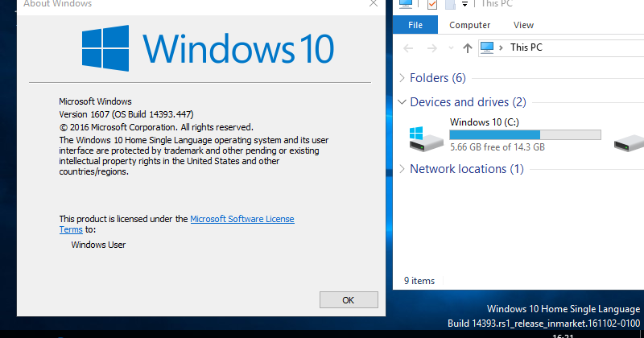The image size is (644, 338).
Task: Click This PC in the address bar
Action: [526, 47]
